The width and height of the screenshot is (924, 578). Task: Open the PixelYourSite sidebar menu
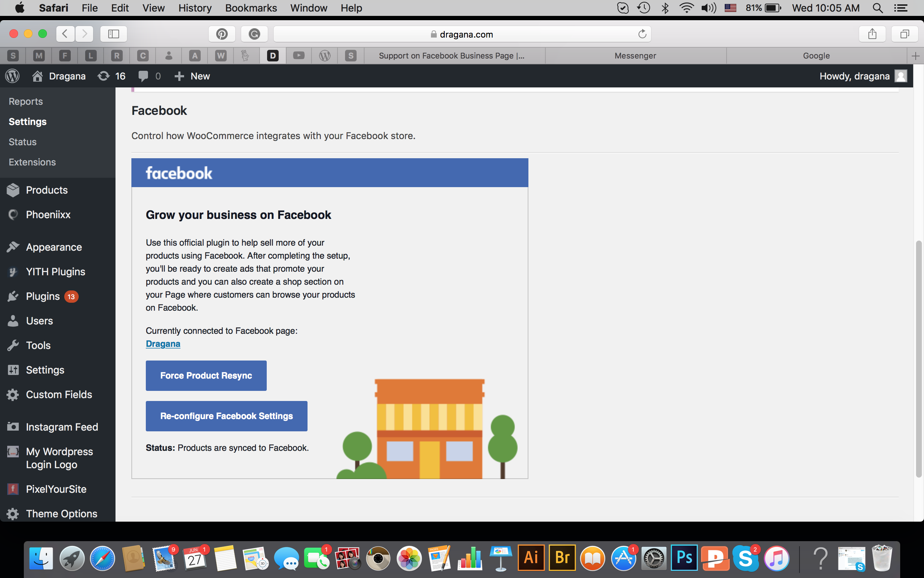(56, 489)
